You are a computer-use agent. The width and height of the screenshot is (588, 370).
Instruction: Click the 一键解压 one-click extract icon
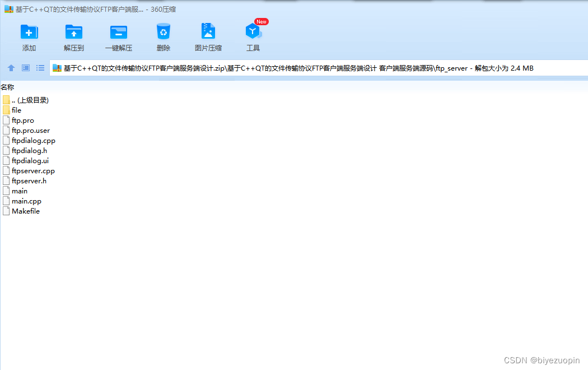point(118,34)
